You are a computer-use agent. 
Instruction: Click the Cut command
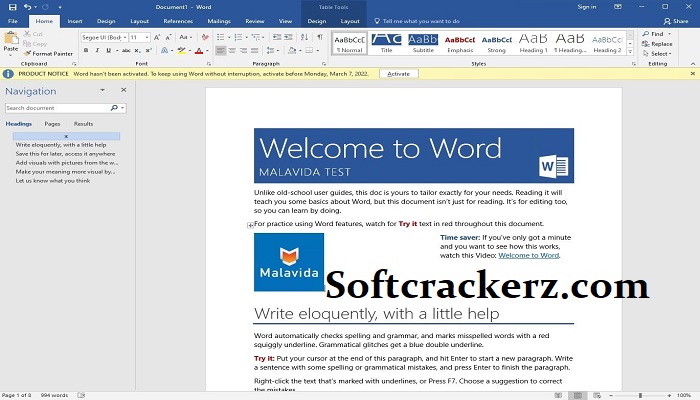[x=33, y=34]
